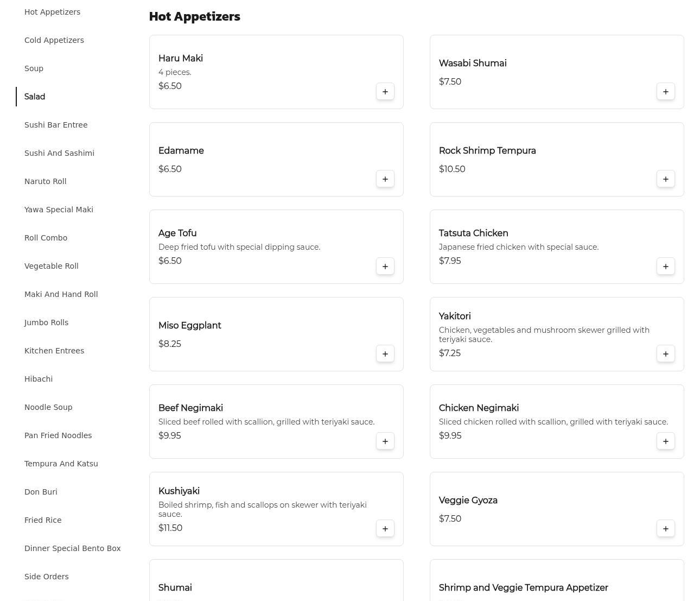Select Soup in the category sidebar
The image size is (700, 601).
34,68
